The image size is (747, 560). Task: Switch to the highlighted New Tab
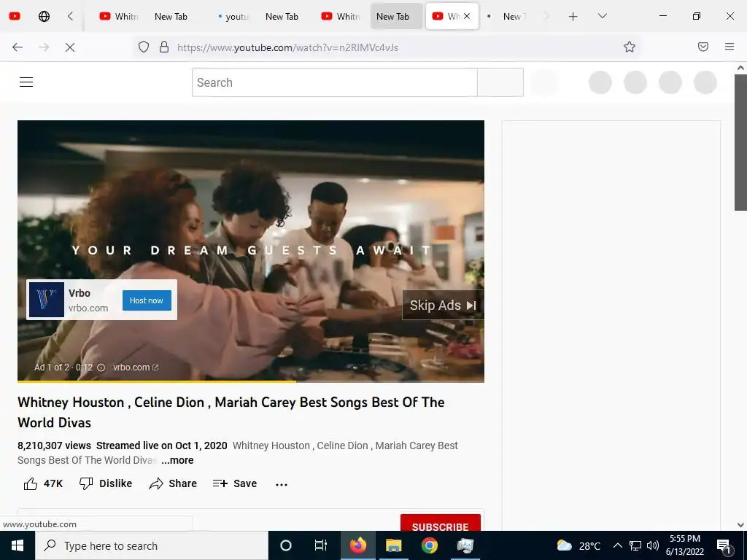point(396,16)
